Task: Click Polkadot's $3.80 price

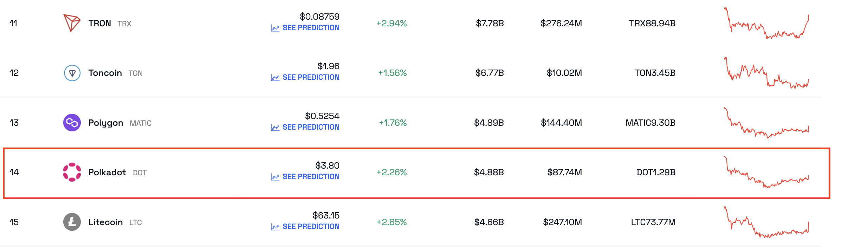Action: point(327,165)
